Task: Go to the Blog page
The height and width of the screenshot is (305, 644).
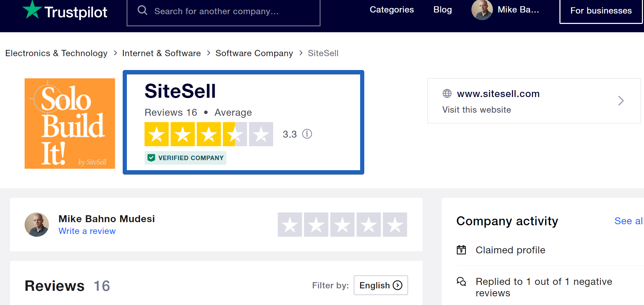Action: [443, 10]
